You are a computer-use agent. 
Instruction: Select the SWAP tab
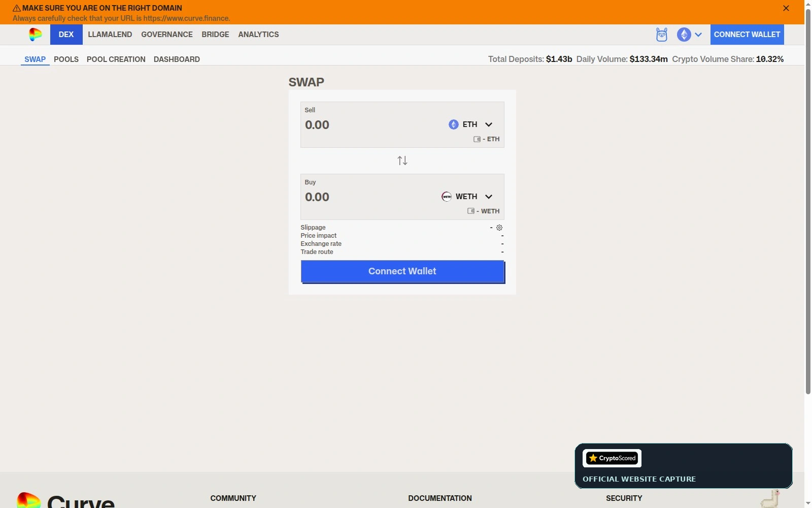click(35, 59)
